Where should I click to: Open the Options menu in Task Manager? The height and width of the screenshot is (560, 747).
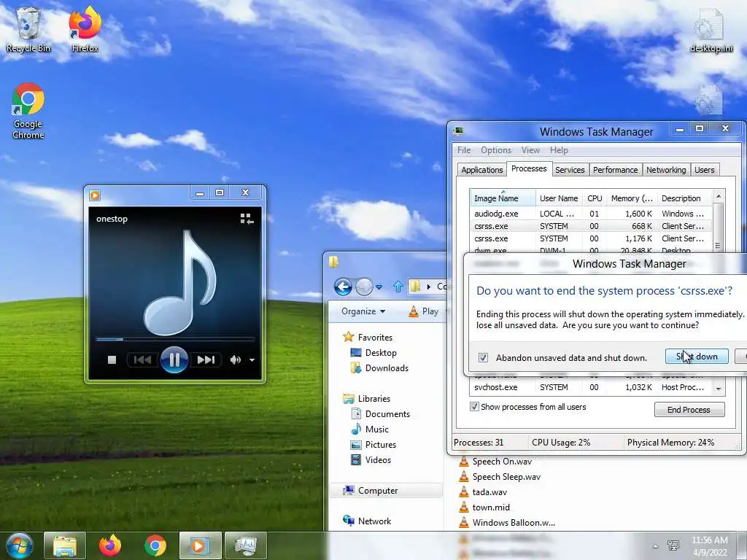(x=496, y=150)
